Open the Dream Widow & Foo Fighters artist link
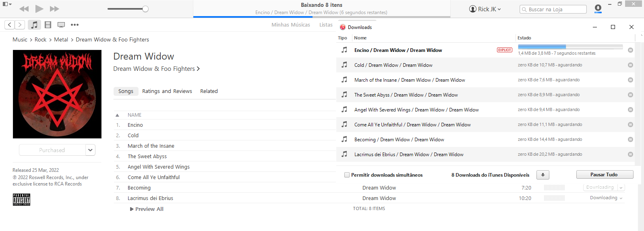This screenshot has width=644, height=231. pyautogui.click(x=156, y=69)
